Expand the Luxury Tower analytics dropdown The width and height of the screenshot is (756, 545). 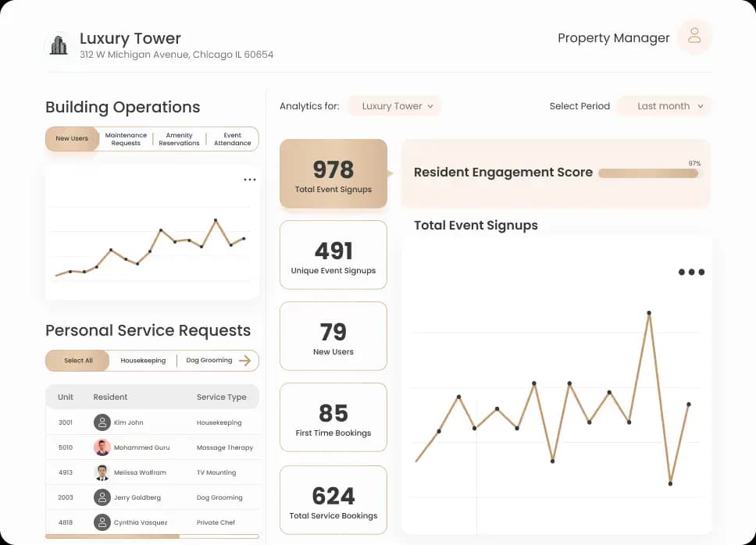395,106
